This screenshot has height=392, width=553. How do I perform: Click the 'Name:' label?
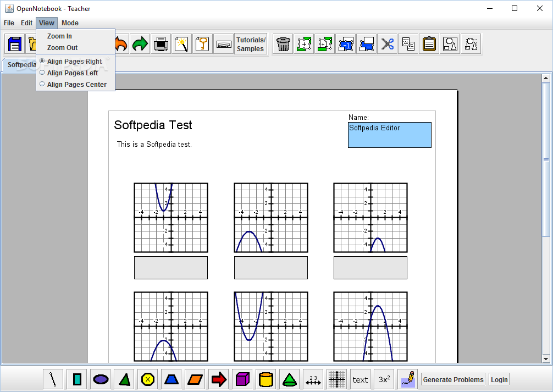[x=358, y=117]
